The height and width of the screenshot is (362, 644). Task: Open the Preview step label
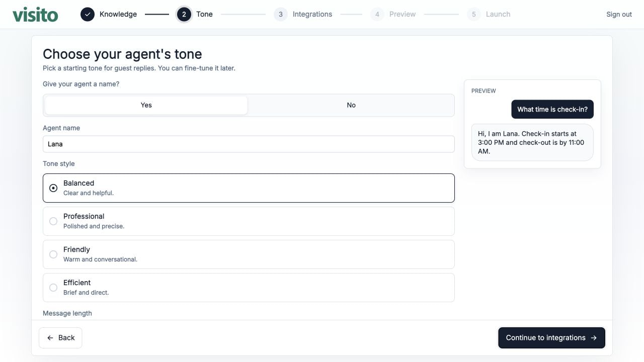tap(403, 14)
